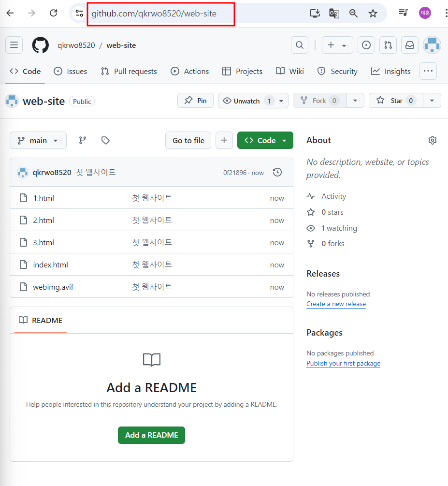Click the install app icon in address bar
448x486 pixels.
(315, 13)
